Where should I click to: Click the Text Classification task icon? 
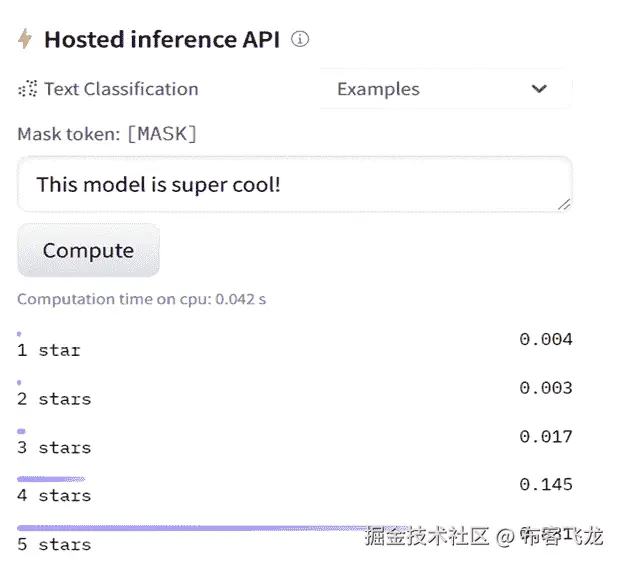27,89
